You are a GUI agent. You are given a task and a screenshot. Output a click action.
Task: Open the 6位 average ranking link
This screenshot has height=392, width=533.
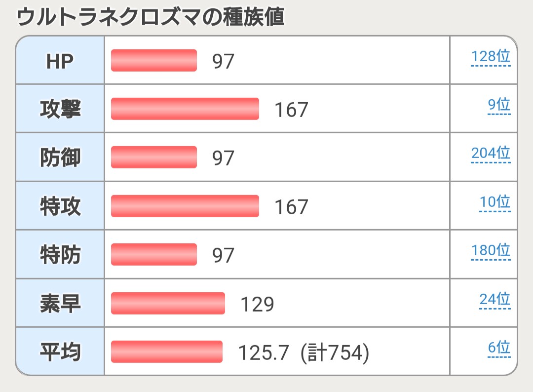(498, 348)
